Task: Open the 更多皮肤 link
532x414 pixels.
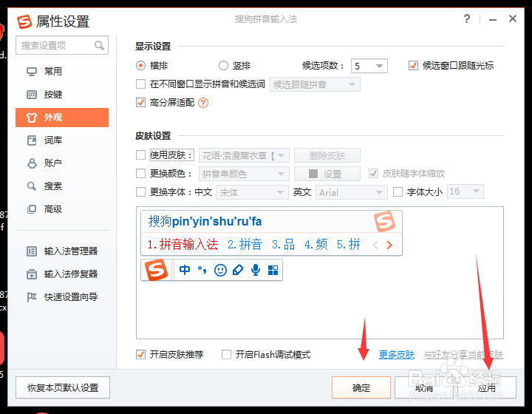Action: pyautogui.click(x=397, y=355)
